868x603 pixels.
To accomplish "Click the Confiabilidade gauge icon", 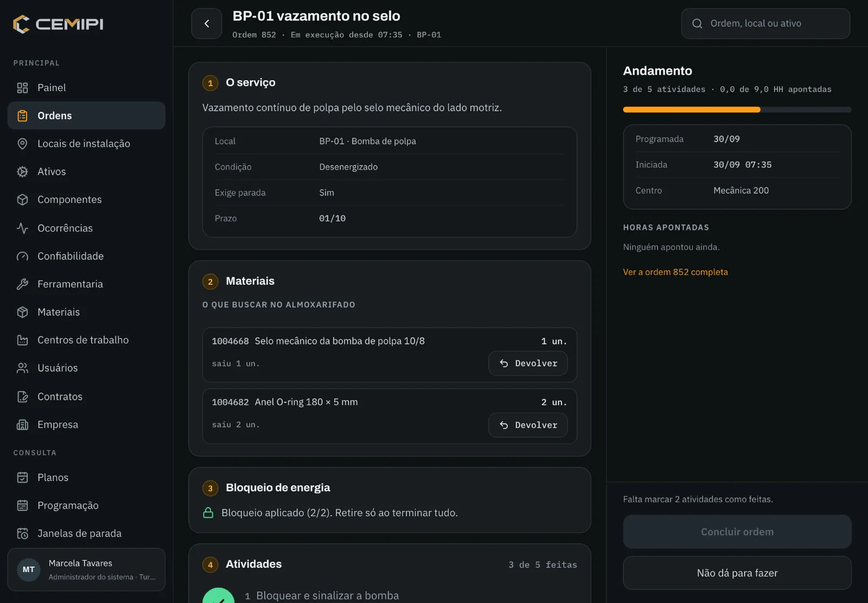I will pos(22,256).
